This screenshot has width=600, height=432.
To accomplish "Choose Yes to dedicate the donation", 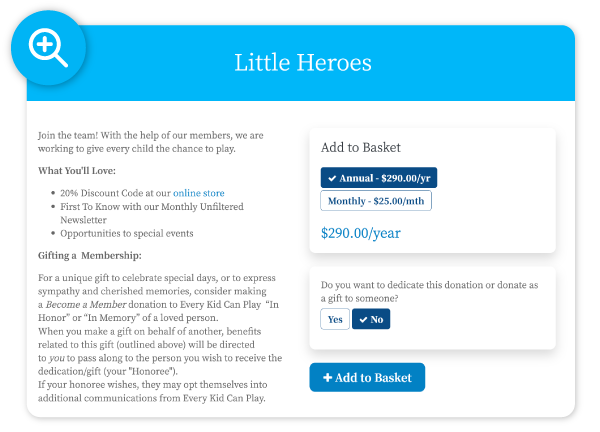I will click(x=335, y=319).
